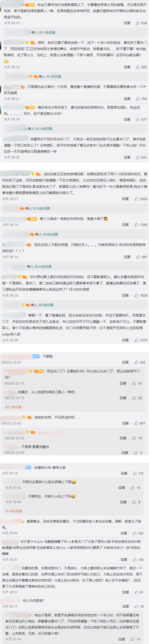Image resolution: width=149 pixels, height=644 pixels.
Task: Reply to the 6月2日 22:04 comment
Action: point(126,362)
